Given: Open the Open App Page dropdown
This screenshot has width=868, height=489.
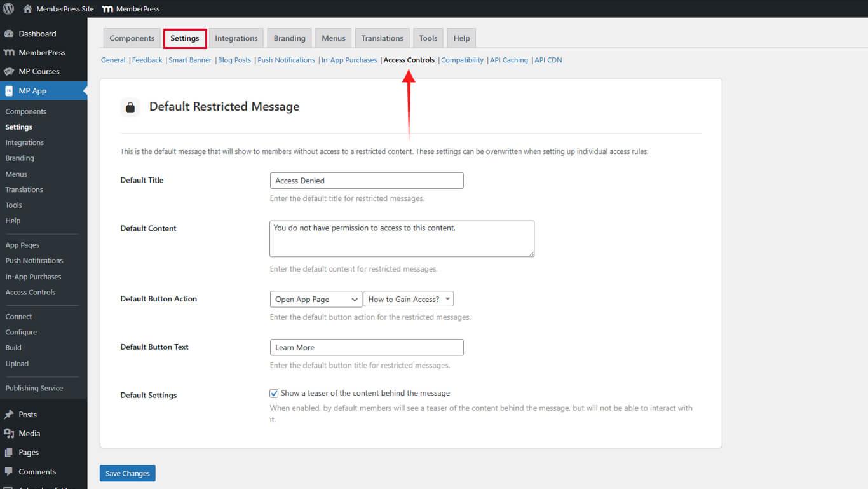Looking at the screenshot, I should [x=316, y=300].
